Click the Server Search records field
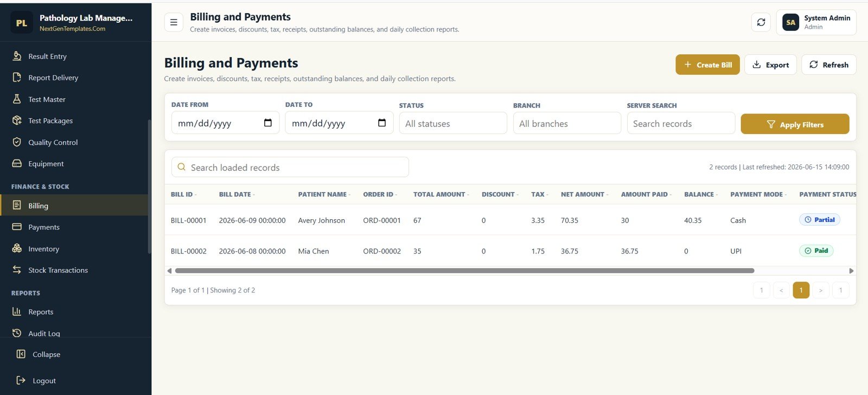The width and height of the screenshot is (868, 395). point(681,123)
